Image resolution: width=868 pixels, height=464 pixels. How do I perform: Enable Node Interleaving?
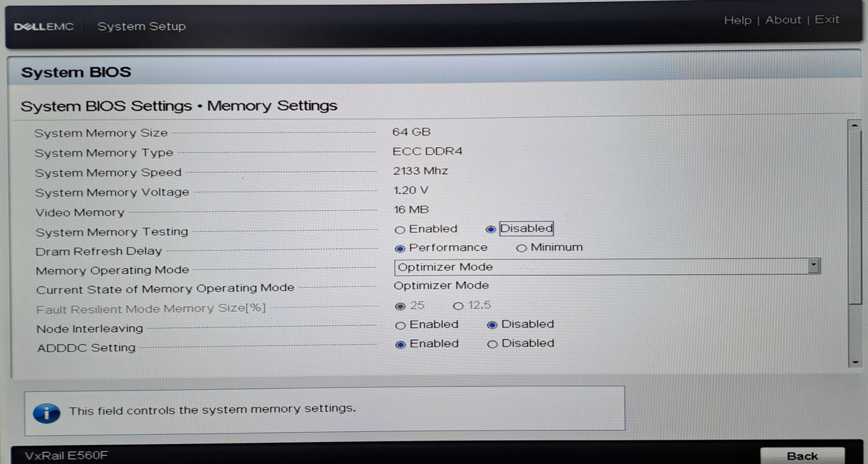point(401,325)
